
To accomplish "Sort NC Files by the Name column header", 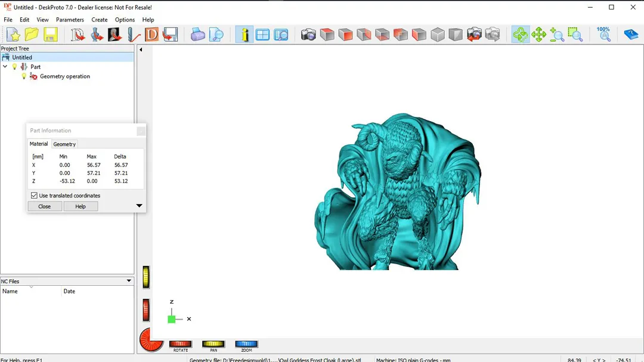I will point(30,291).
